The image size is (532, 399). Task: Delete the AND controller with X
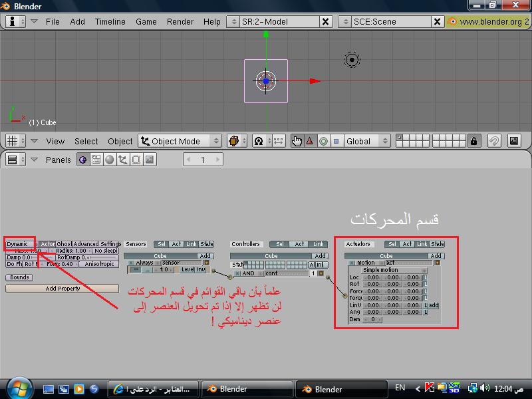point(237,273)
